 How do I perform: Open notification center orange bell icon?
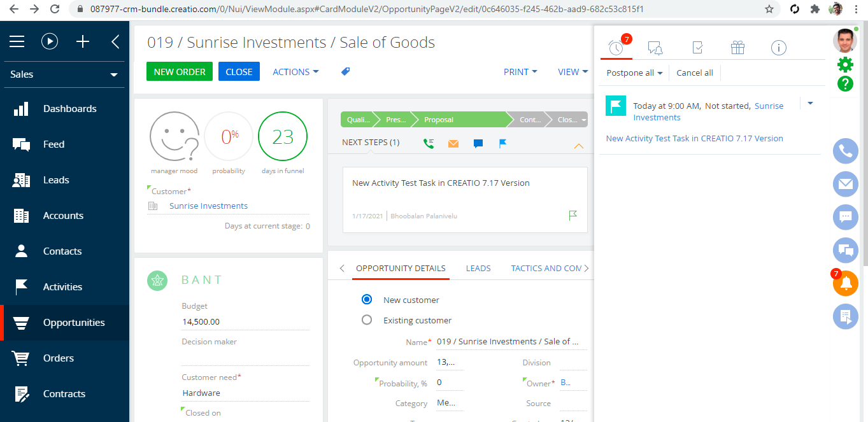846,283
